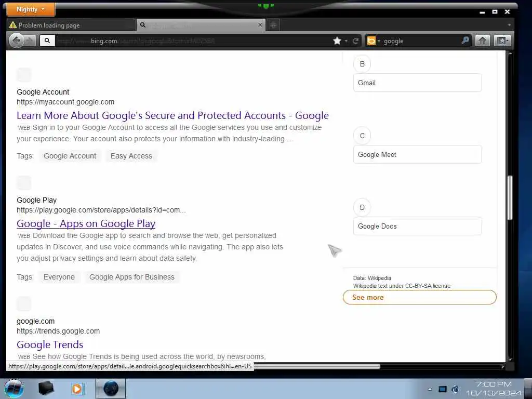532x399 pixels.
Task: Open Google - Apps on Google Play link
Action: point(86,223)
